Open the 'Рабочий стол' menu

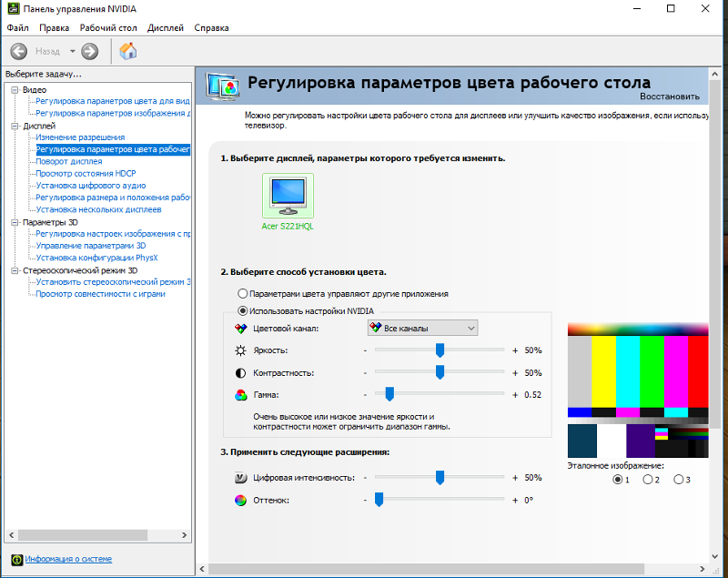[x=108, y=28]
